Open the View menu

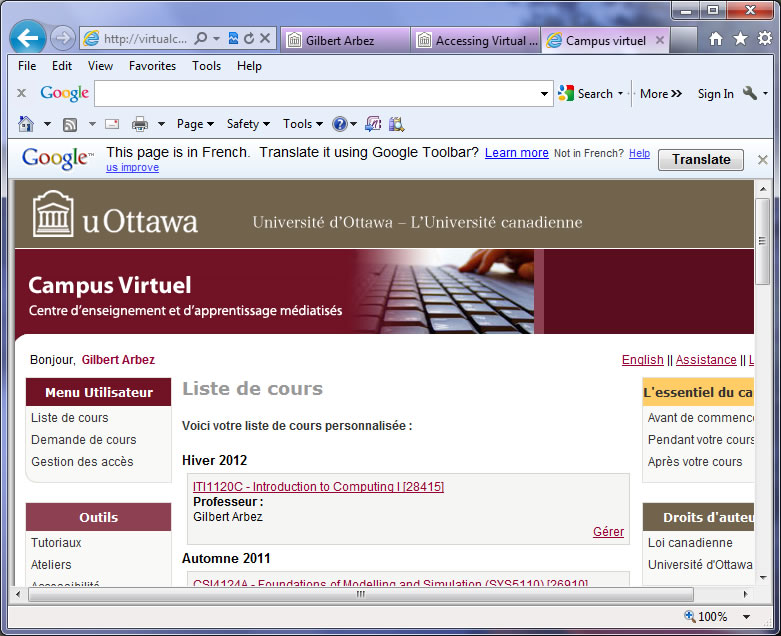click(x=100, y=66)
